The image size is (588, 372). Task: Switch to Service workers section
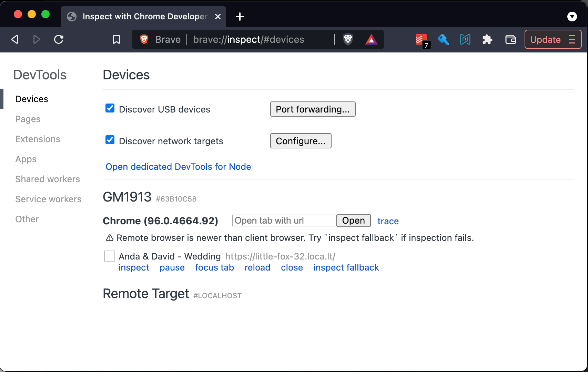coord(48,199)
